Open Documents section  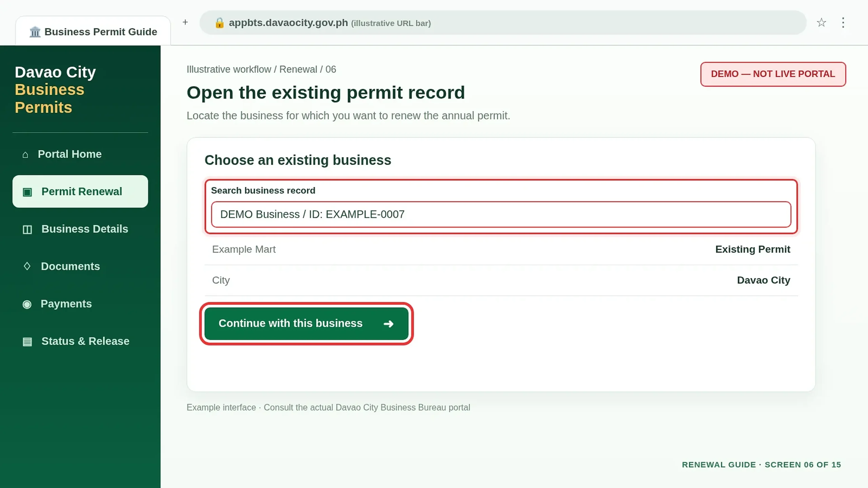coord(80,266)
